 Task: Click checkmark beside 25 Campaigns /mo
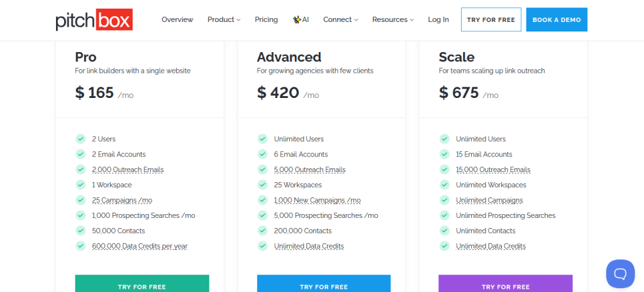80,200
